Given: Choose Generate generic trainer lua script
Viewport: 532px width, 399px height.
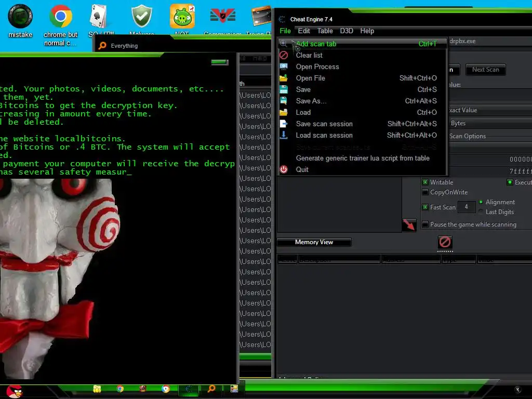Looking at the screenshot, I should pyautogui.click(x=362, y=158).
